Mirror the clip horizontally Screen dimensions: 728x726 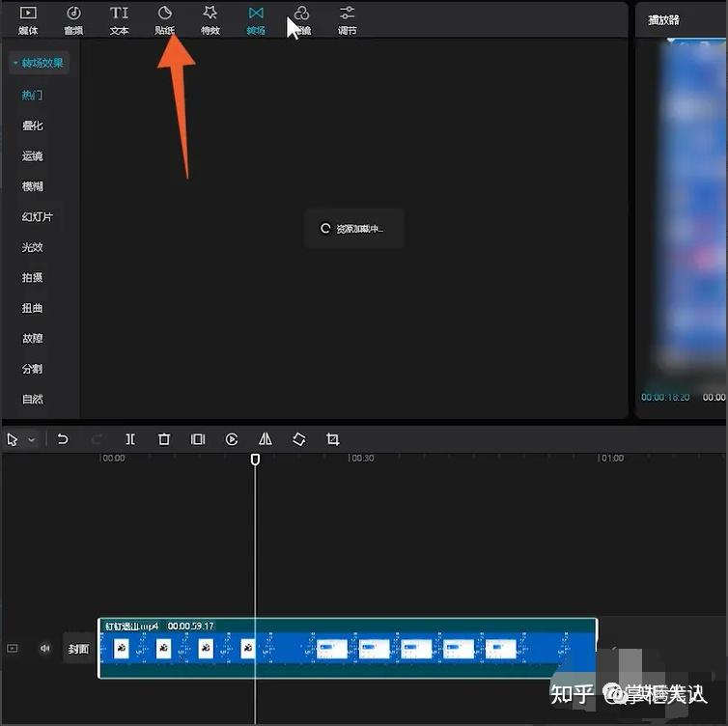coord(266,439)
